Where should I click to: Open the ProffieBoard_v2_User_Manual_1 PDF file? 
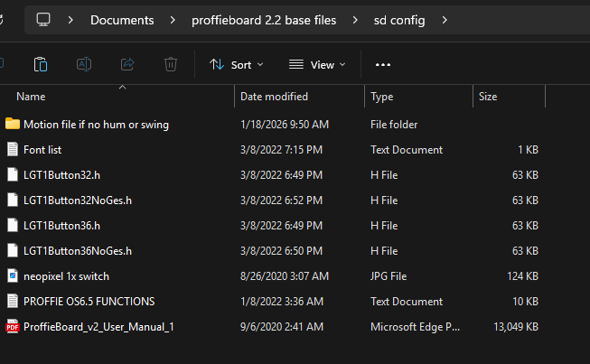[98, 326]
